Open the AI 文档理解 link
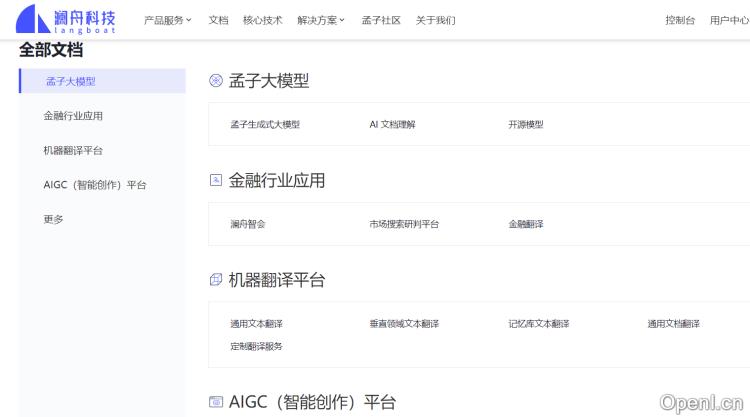Screen dimensions: 750x417 pos(392,125)
